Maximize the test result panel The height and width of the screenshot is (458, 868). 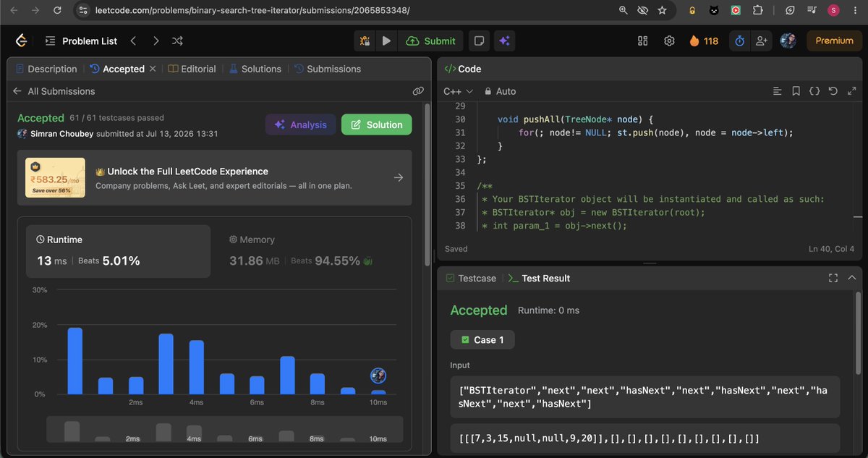(833, 278)
